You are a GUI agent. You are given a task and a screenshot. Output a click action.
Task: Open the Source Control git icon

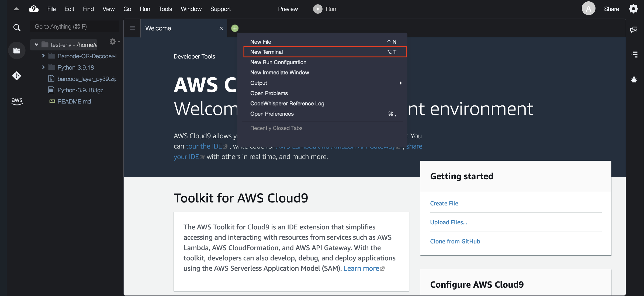coord(17,76)
